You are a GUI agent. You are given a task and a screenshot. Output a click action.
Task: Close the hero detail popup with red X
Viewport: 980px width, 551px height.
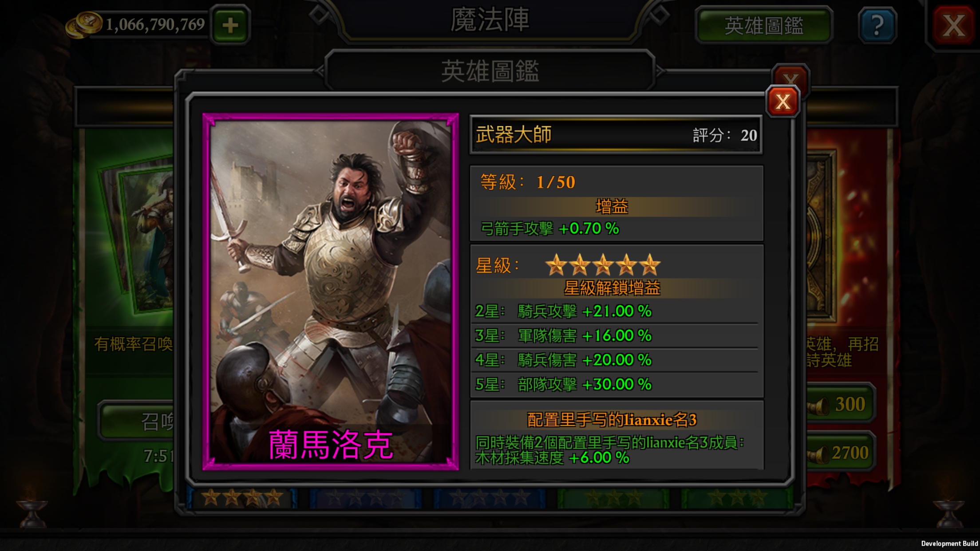pos(783,102)
